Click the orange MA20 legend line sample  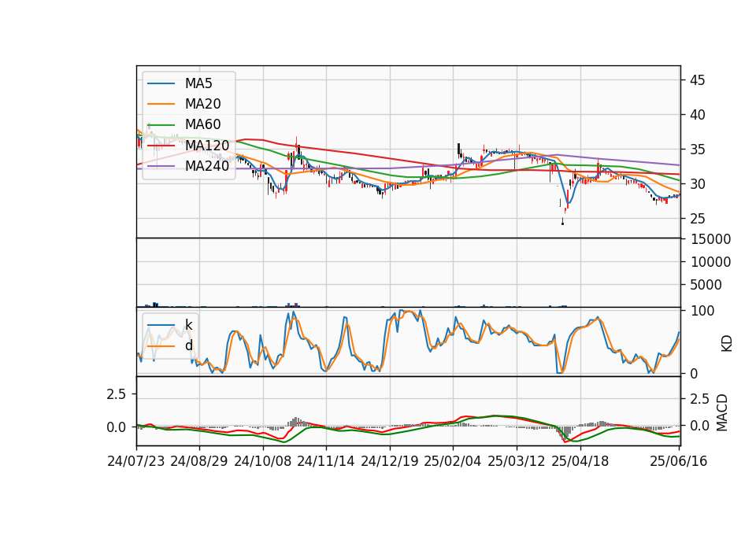pyautogui.click(x=161, y=104)
